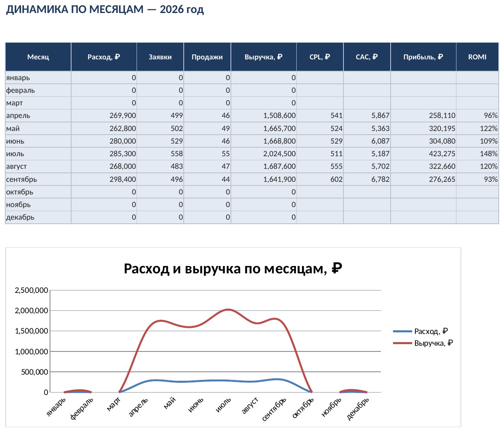Viewport: 504px width, 432px height.
Task: Click the red revenue line in chart
Action: coord(229,310)
